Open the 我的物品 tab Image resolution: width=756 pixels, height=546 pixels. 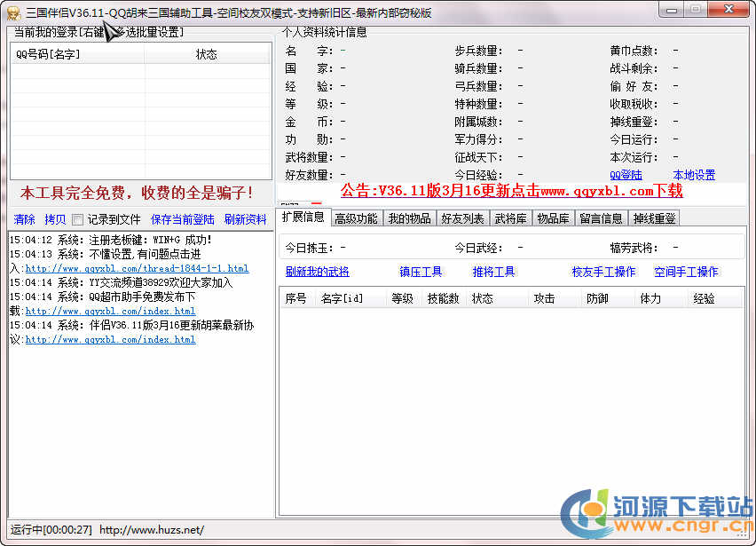tap(409, 218)
